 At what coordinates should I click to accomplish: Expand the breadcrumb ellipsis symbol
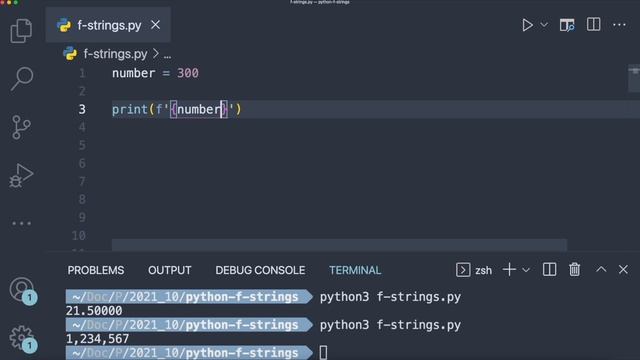167,55
